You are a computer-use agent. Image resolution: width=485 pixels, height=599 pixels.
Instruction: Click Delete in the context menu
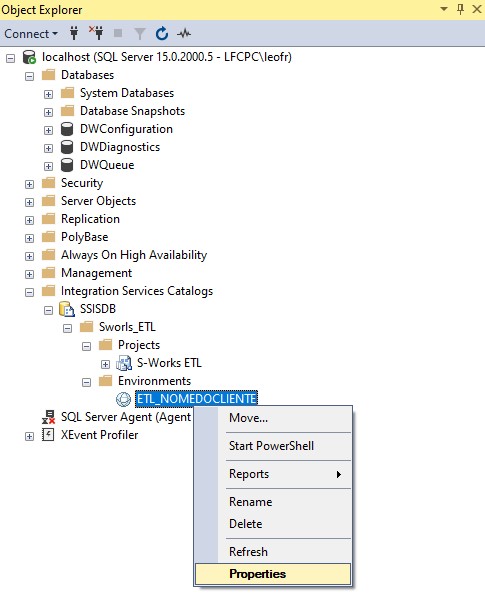pos(246,523)
